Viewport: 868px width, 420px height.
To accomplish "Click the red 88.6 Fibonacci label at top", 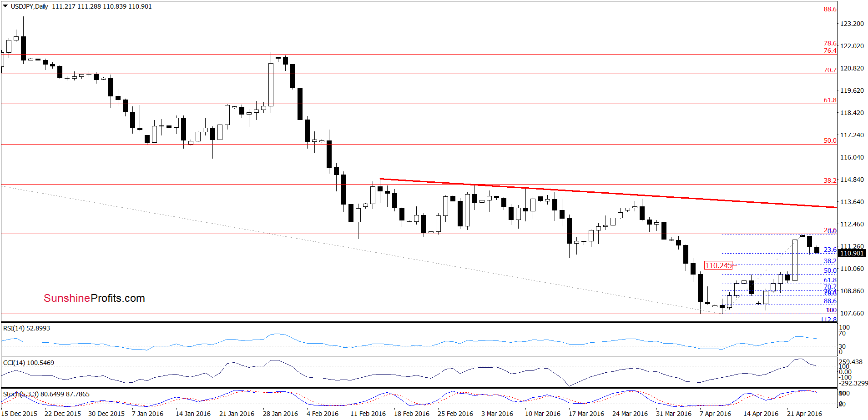I will point(830,9).
